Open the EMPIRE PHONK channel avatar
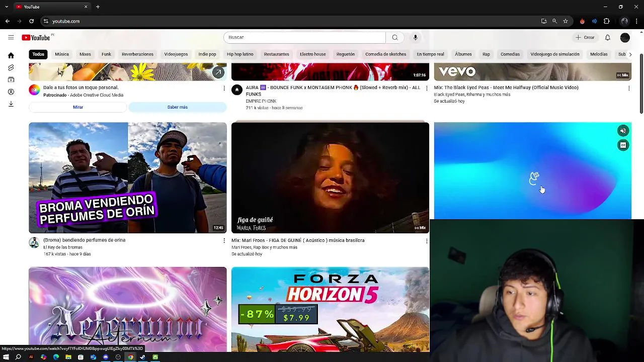The width and height of the screenshot is (644, 362). point(236,90)
